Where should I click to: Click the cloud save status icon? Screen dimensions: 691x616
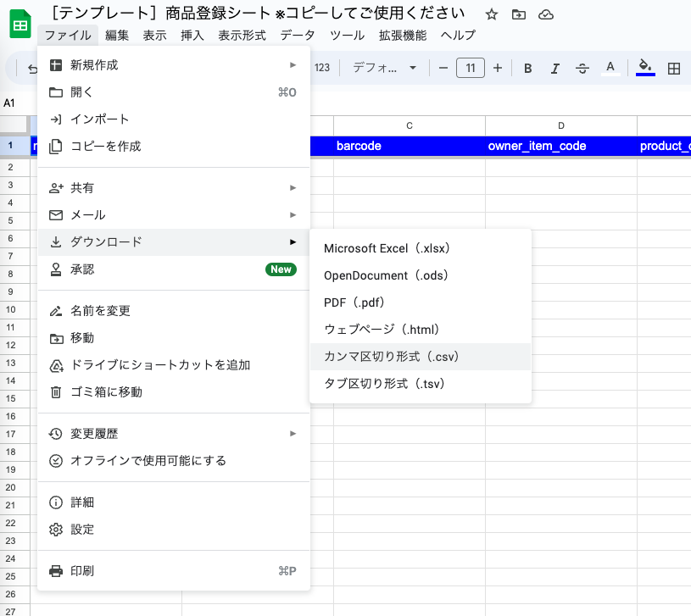point(546,14)
